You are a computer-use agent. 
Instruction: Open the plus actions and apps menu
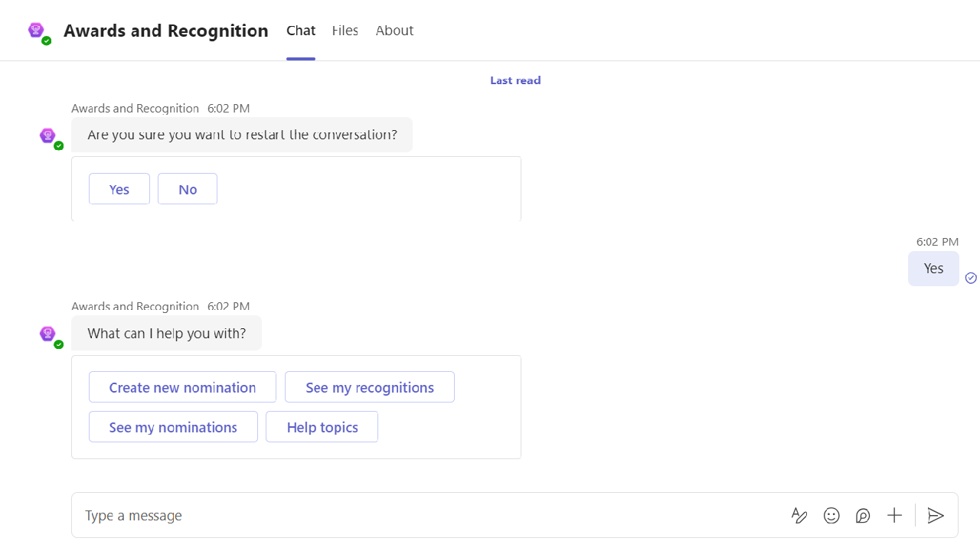point(894,516)
